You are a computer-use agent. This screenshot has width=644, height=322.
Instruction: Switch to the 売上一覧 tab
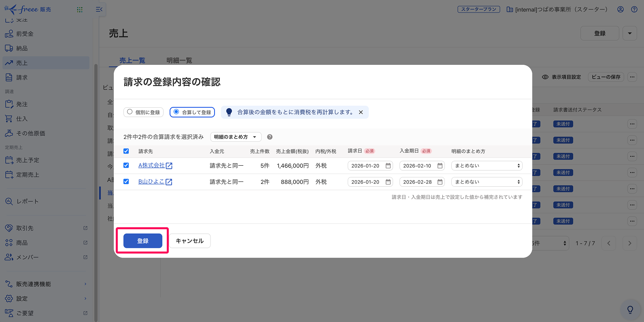[x=132, y=60]
